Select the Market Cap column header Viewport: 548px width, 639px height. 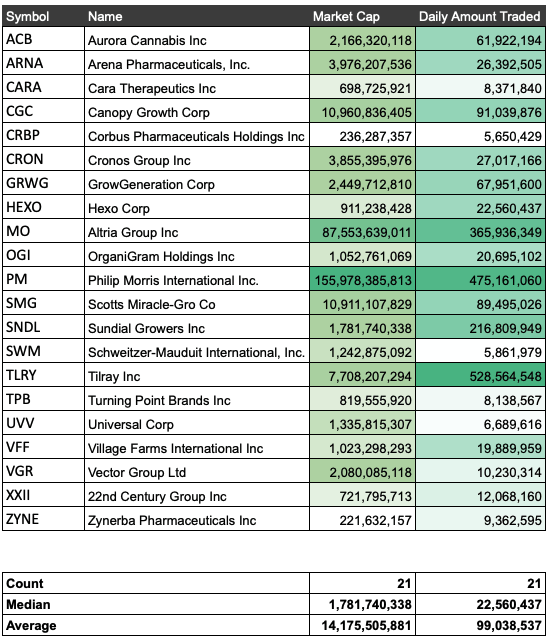click(x=362, y=16)
